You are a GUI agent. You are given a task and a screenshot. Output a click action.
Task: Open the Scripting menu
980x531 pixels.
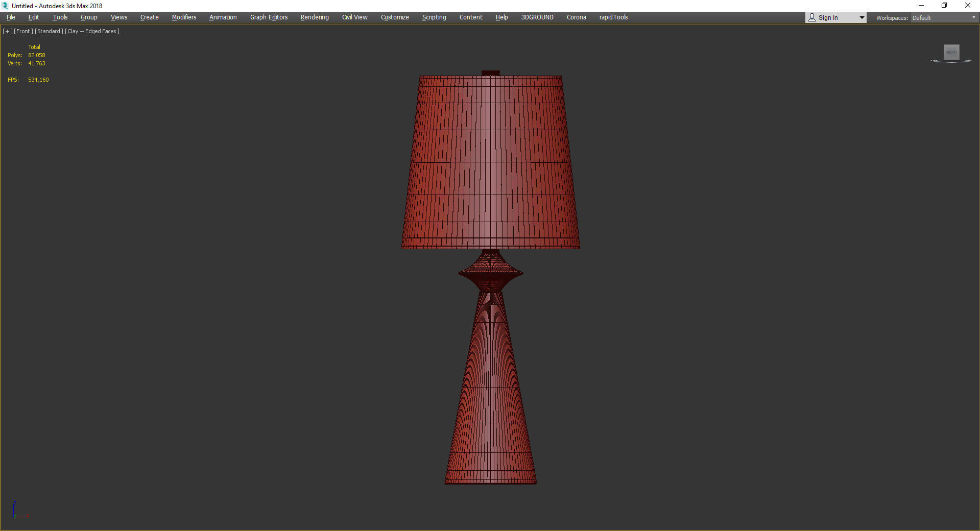(434, 17)
